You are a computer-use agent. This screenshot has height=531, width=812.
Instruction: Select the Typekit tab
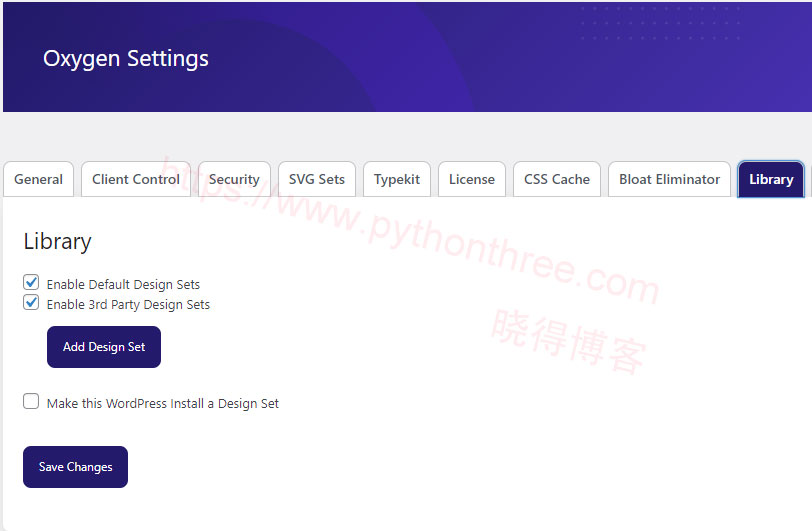click(397, 179)
